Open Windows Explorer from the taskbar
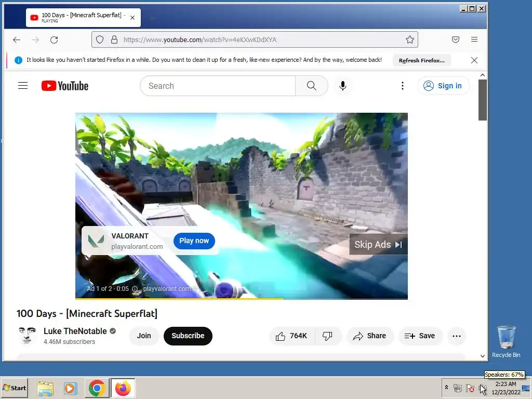Screen dimensions: 532x399 (x=45, y=388)
